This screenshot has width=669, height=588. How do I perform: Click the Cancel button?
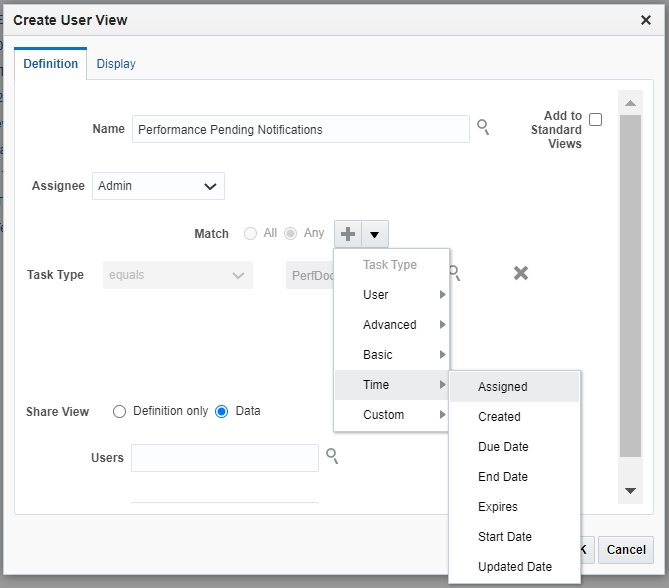point(625,550)
